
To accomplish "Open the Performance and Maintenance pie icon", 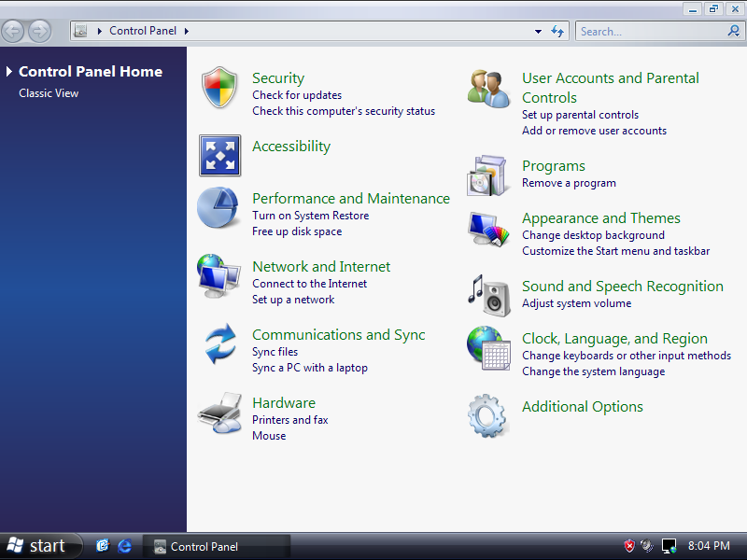I will coord(218,207).
